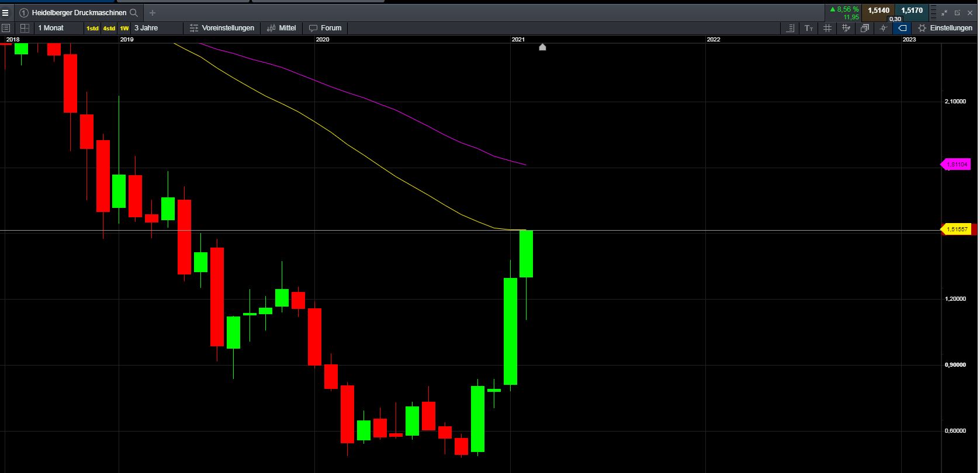The image size is (980, 473).
Task: Open the stacked windows overlay icon
Action: coord(865,28)
